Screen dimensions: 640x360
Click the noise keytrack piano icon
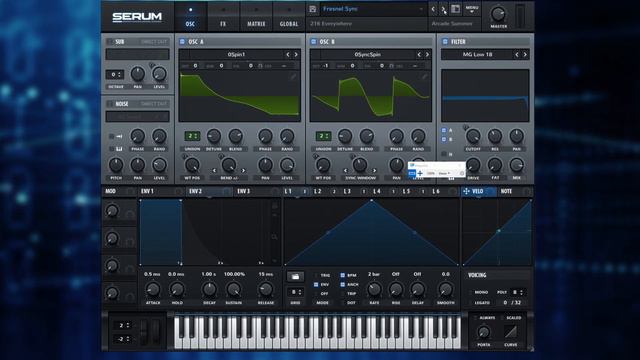[x=119, y=149]
